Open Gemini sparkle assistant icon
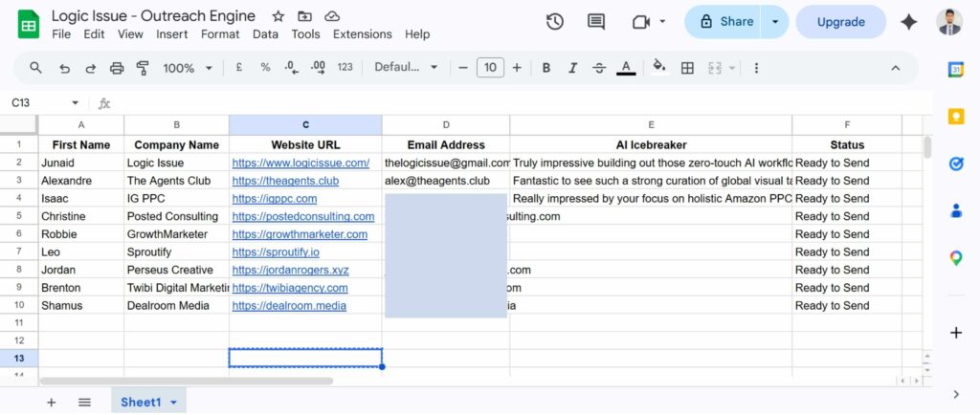The width and height of the screenshot is (980, 415). 909,22
